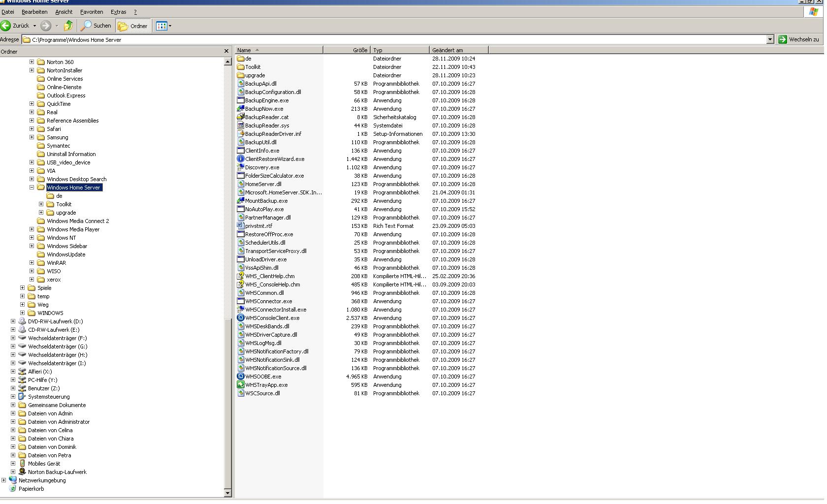Viewport: 827px width, 504px height.
Task: Expand the Norton 360 tree node
Action: tap(32, 62)
